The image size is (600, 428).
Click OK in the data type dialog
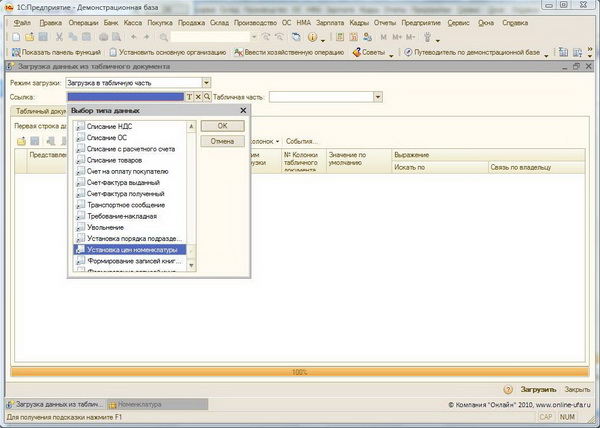point(222,126)
